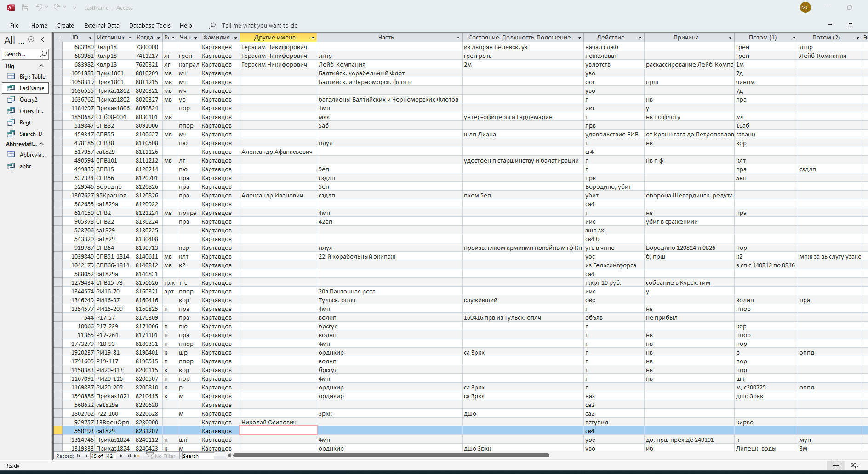The width and height of the screenshot is (868, 474).
Task: Create a new blank record
Action: 137,456
